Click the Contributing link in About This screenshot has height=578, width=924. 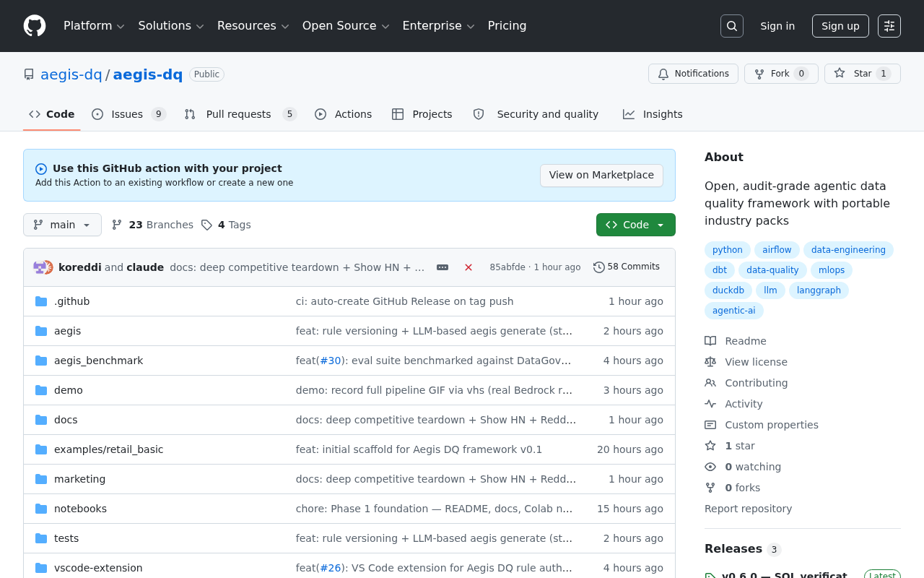pos(757,383)
